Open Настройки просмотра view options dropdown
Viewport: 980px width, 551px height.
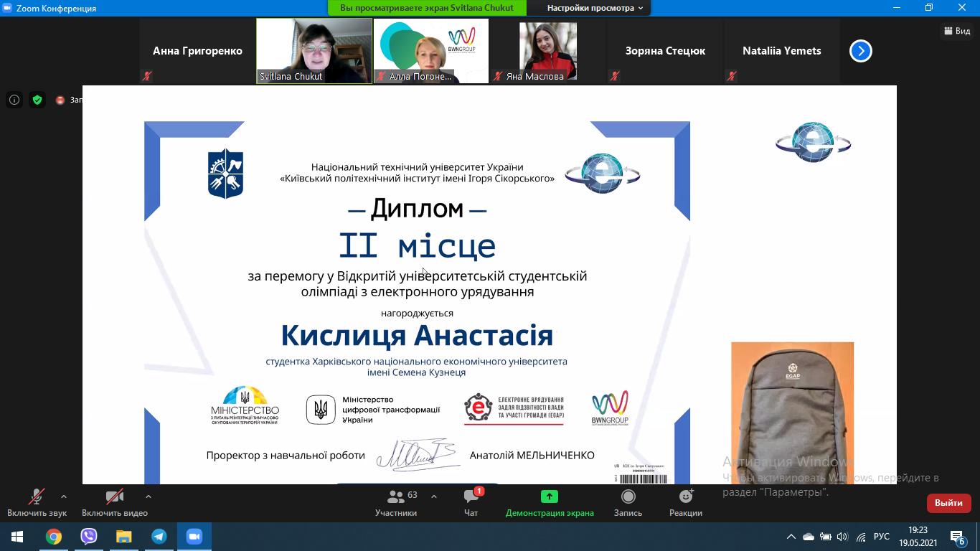tap(595, 8)
